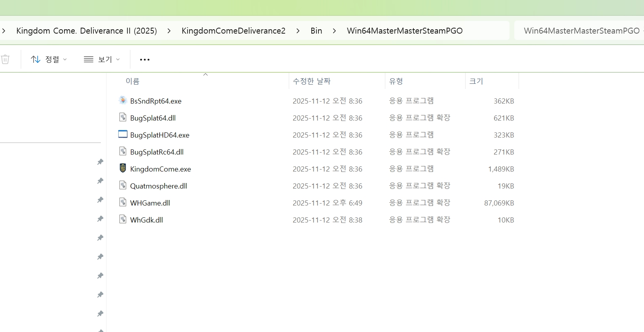Expand chevron after Bin breadcrumb
This screenshot has width=644, height=332.
(334, 31)
